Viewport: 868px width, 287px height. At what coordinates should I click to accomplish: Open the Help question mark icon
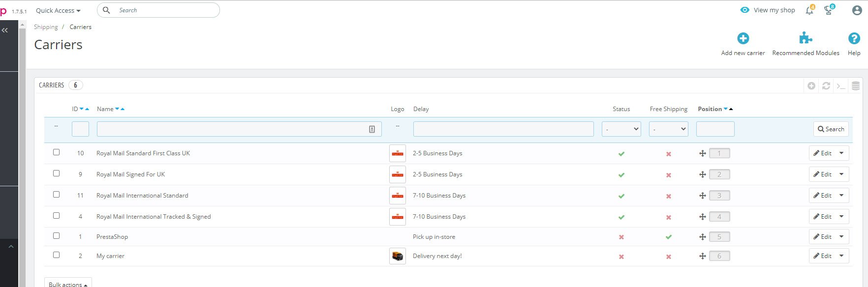pos(854,38)
